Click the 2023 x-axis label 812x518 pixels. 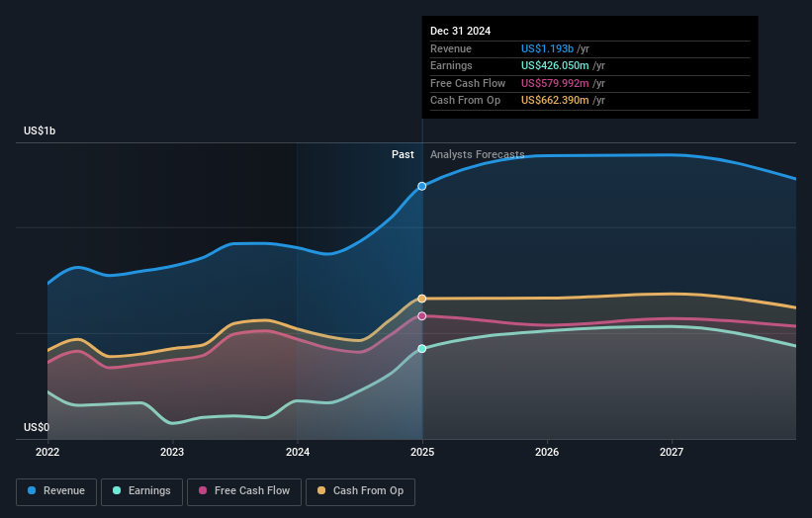(172, 453)
